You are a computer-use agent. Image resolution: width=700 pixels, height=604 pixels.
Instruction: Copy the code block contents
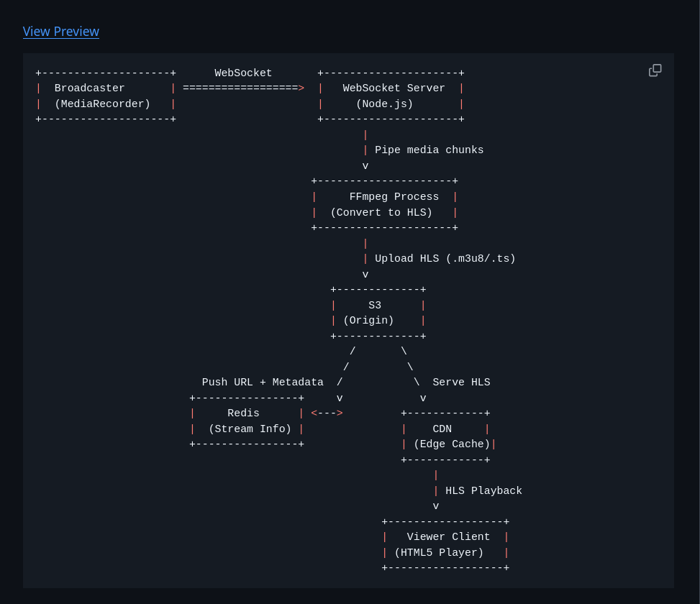(x=655, y=70)
